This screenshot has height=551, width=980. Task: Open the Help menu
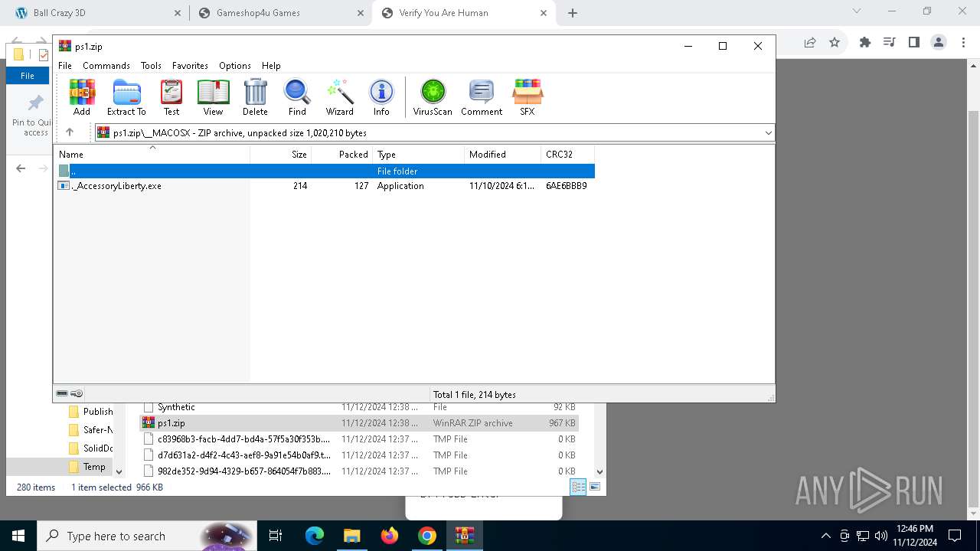pos(271,66)
